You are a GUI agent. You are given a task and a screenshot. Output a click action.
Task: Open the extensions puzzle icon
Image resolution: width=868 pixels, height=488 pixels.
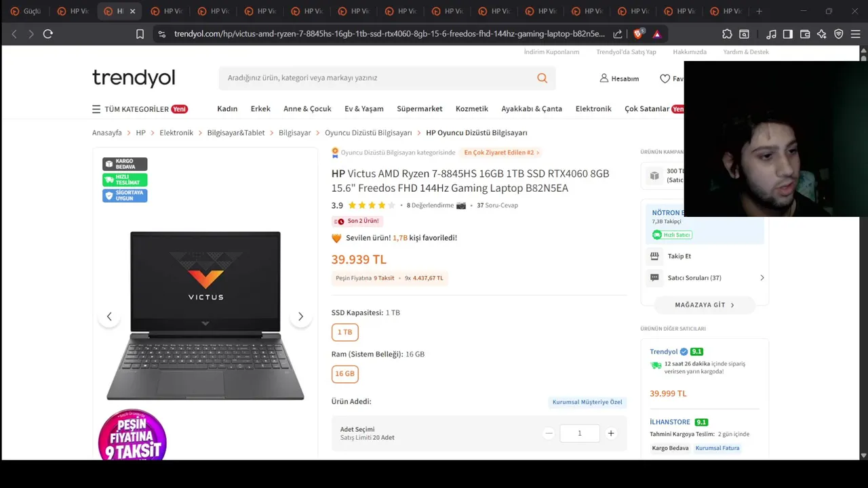727,34
